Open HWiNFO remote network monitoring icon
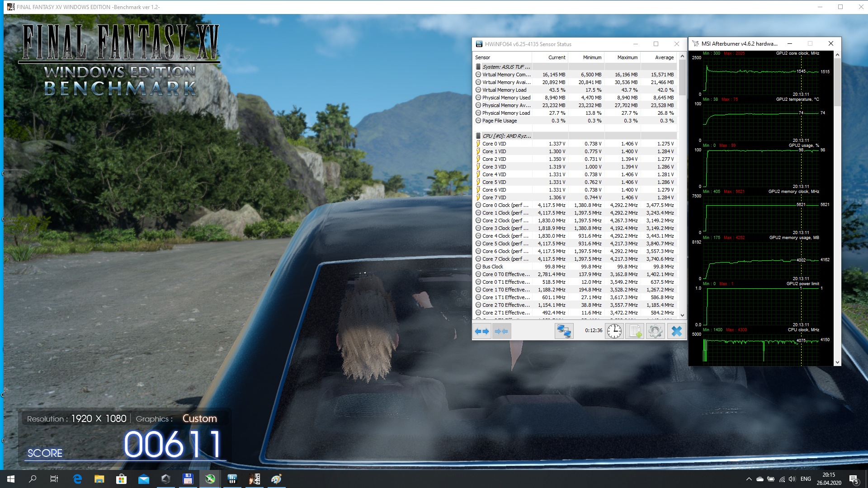This screenshot has height=488, width=868. click(564, 331)
